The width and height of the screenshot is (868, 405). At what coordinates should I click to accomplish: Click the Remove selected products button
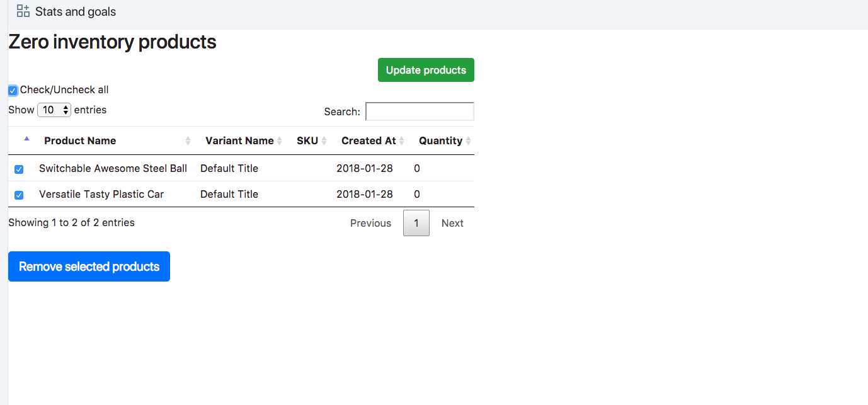coord(89,266)
